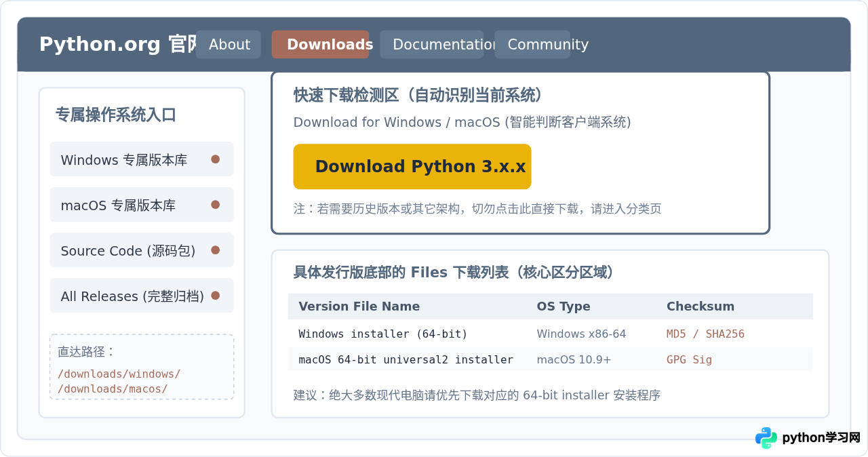This screenshot has width=868, height=457.
Task: Click the dot icon beside macOS 专属版本库
Action: point(215,205)
